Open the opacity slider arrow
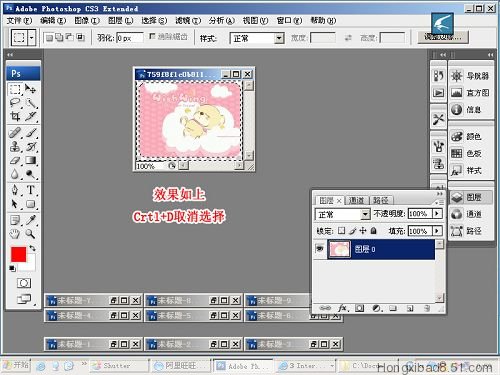The width and height of the screenshot is (500, 375). (437, 213)
